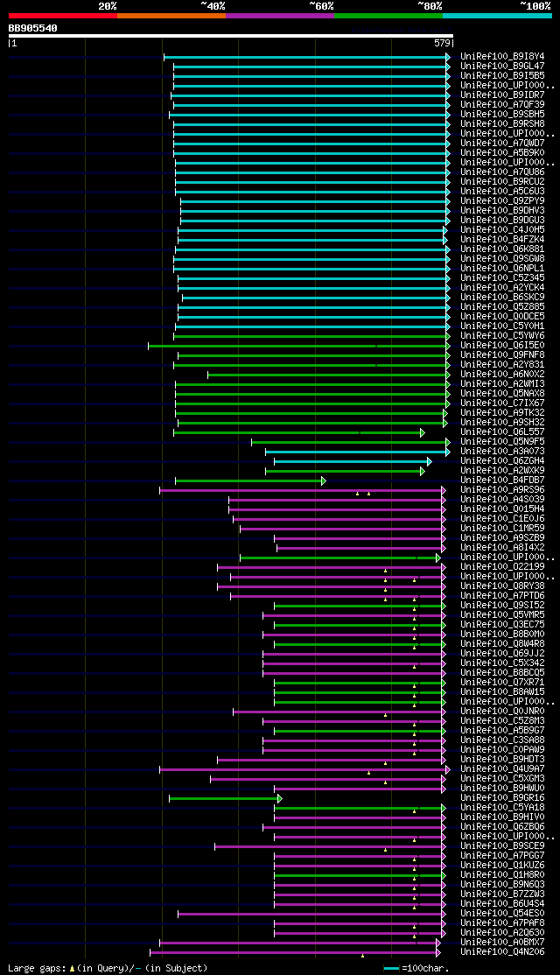Open hit UniRef100_Q6K881
Screen dimensions: 560x975
click(502, 249)
